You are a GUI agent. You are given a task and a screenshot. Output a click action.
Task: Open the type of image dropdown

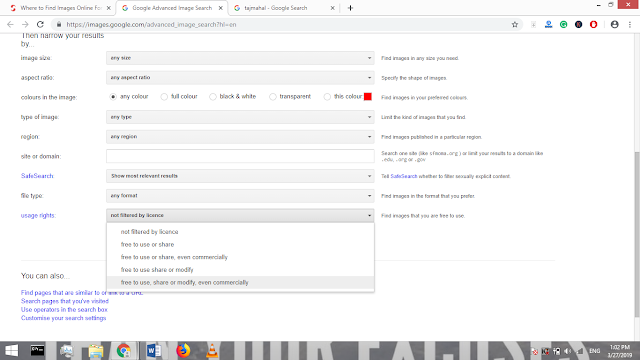(240, 117)
